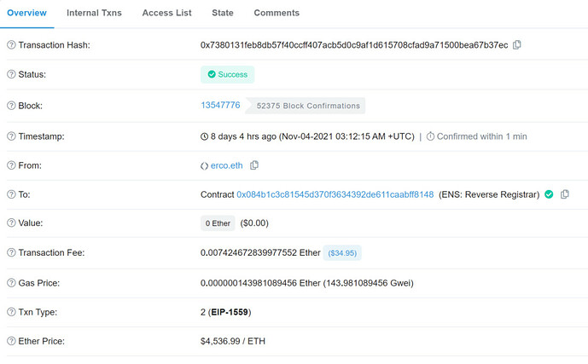Click the 0 Ether value badge
The height and width of the screenshot is (364, 588).
[x=218, y=223]
